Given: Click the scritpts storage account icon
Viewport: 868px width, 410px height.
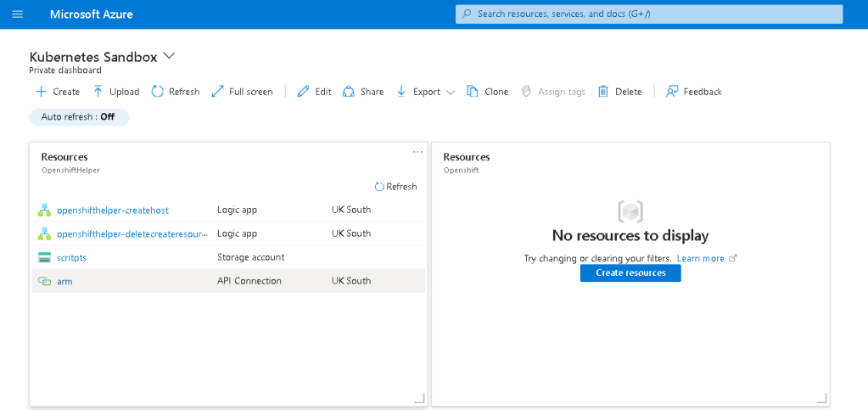Looking at the screenshot, I should point(44,258).
